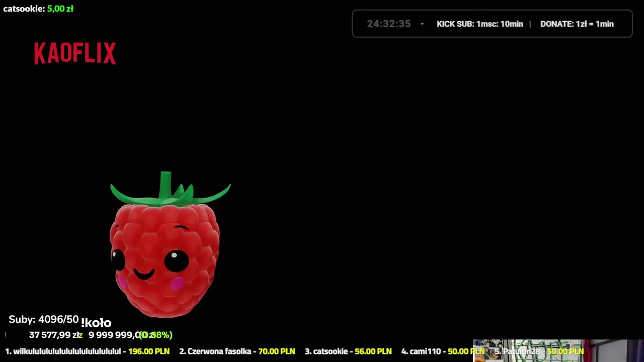Click the 4. cami110 50.00 PLN entry
This screenshot has width=644, height=362.
pos(443,351)
